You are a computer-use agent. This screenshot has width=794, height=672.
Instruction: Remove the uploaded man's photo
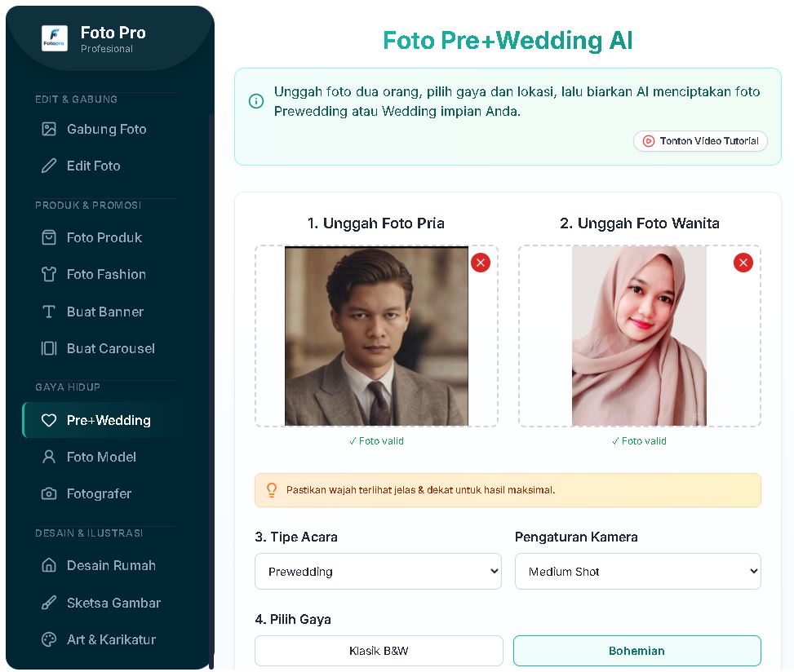[x=480, y=263]
